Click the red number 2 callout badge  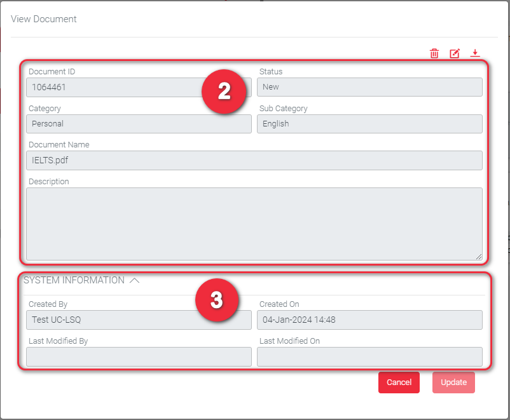click(x=224, y=92)
